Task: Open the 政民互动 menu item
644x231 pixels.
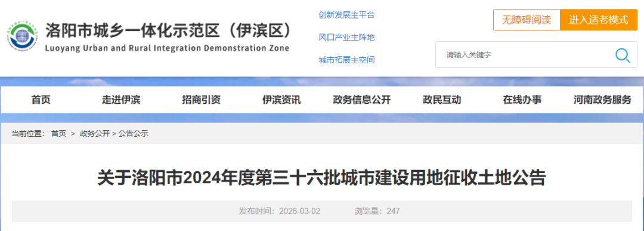Action: pyautogui.click(x=442, y=100)
